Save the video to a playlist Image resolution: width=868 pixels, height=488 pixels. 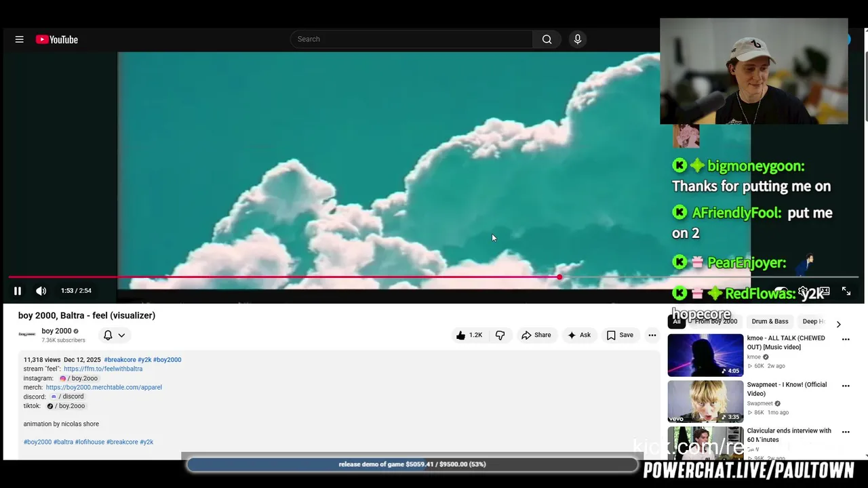coord(620,335)
